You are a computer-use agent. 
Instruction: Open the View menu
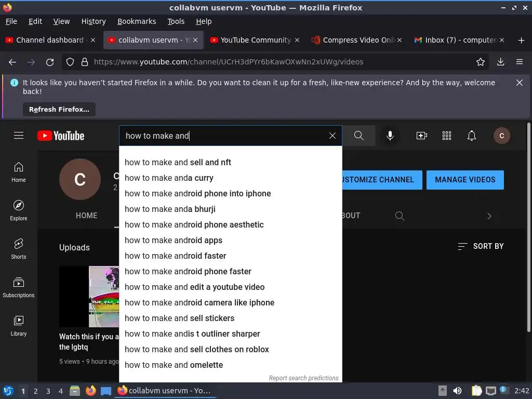[61, 21]
